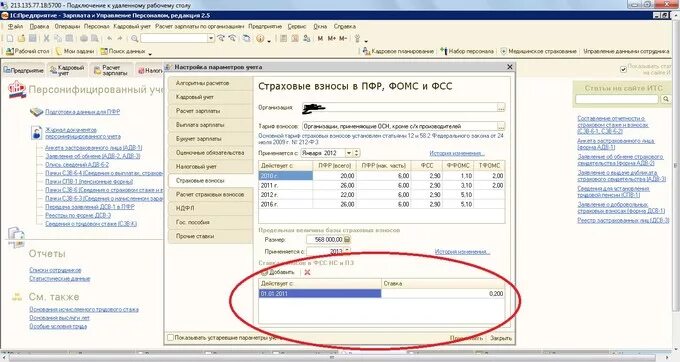The image size is (680, 362).
Task: Click the calculator icon in the Размер field
Action: click(347, 240)
